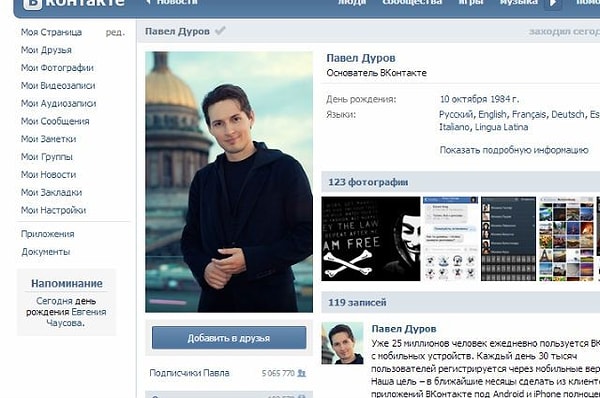Click the music player play button in header
600x398 pixels.
pyautogui.click(x=553, y=4)
